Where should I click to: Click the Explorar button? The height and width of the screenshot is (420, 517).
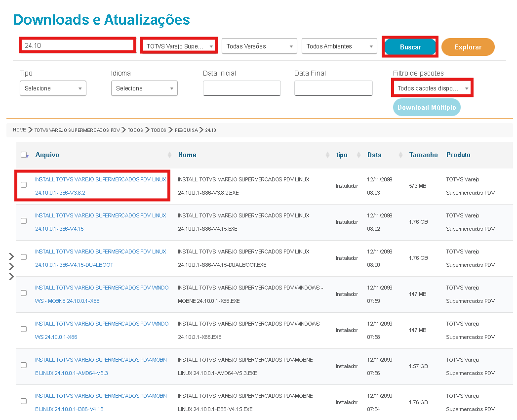pyautogui.click(x=468, y=47)
